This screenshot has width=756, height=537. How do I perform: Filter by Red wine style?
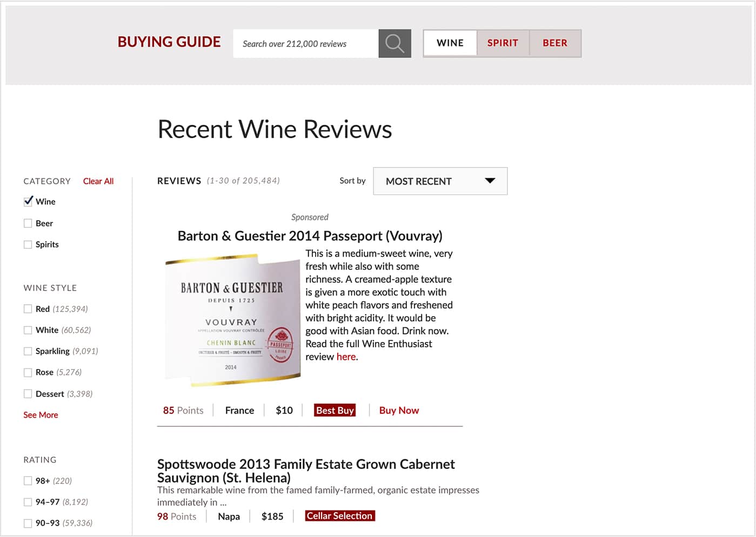pyautogui.click(x=28, y=309)
